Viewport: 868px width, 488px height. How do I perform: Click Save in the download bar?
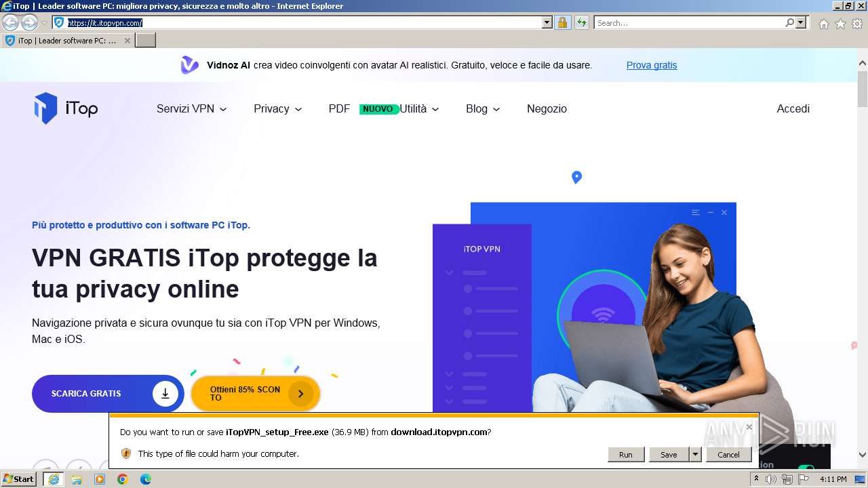pyautogui.click(x=669, y=454)
